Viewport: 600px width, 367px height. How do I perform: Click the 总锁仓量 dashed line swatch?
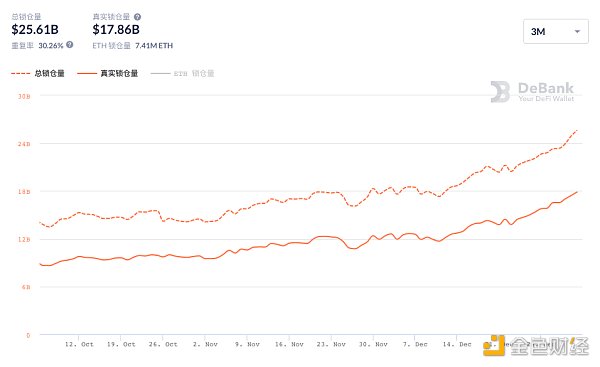21,73
